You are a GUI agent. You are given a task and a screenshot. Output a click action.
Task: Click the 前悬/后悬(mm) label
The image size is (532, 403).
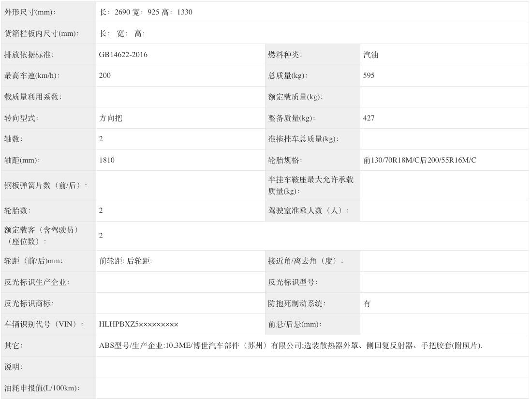point(295,324)
